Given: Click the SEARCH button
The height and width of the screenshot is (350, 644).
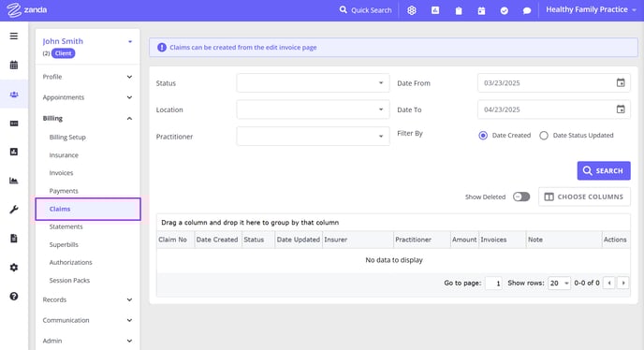Looking at the screenshot, I should [x=604, y=170].
